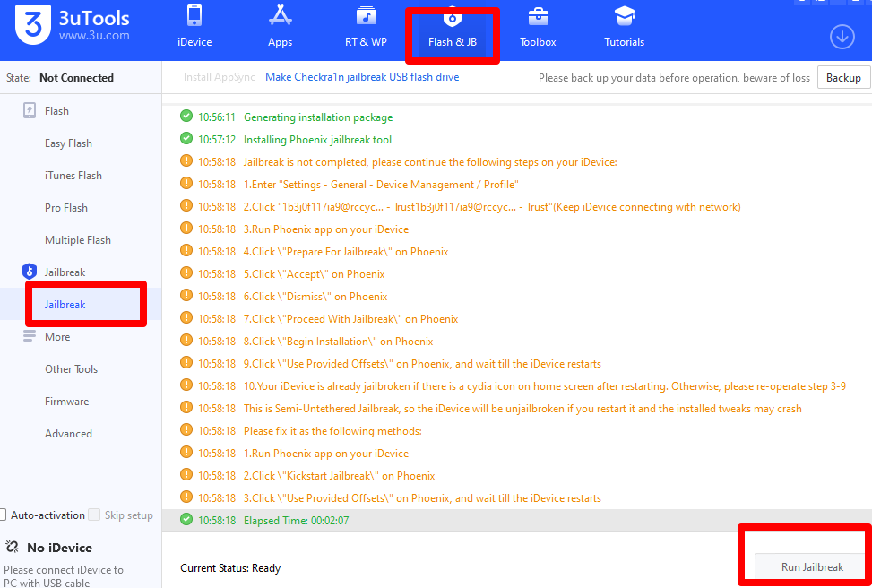The height and width of the screenshot is (588, 872).
Task: Click green check icon beside Elapsed Time
Action: [186, 520]
